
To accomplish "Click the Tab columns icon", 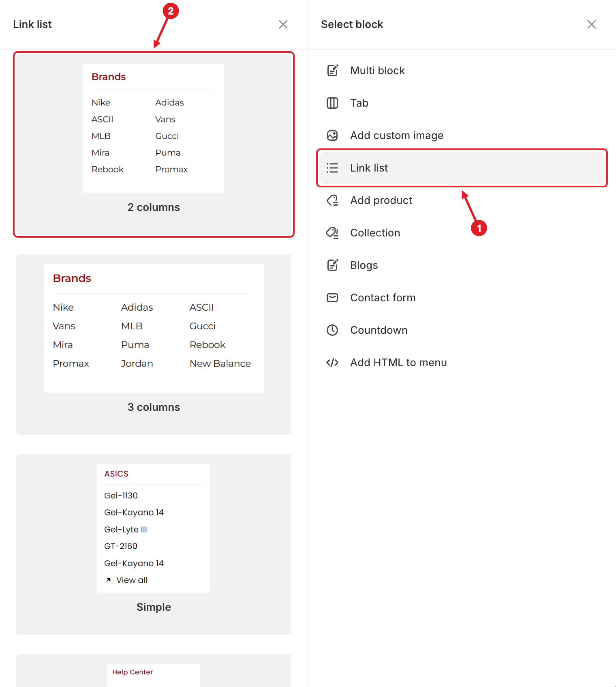I will [x=332, y=103].
